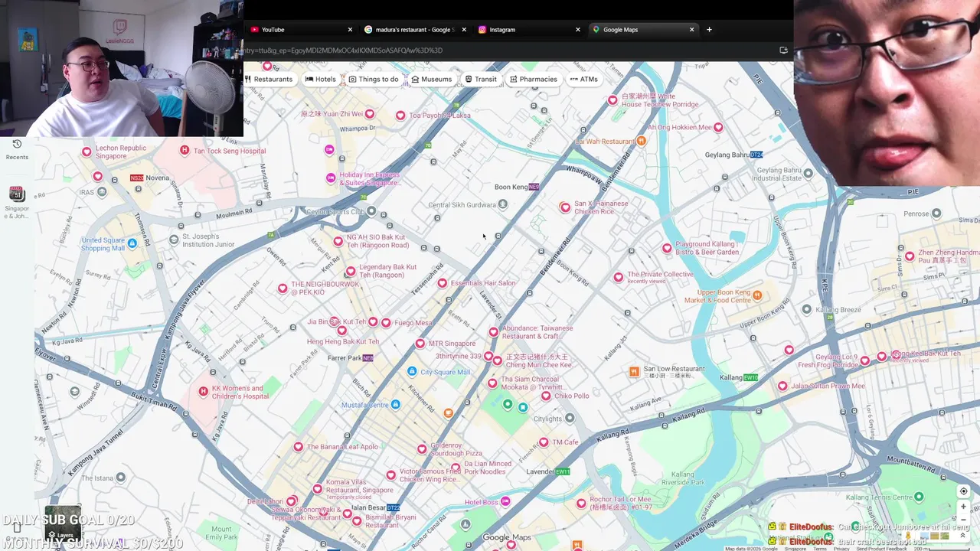
Task: Open the Privacy link in map footer
Action: (841, 549)
